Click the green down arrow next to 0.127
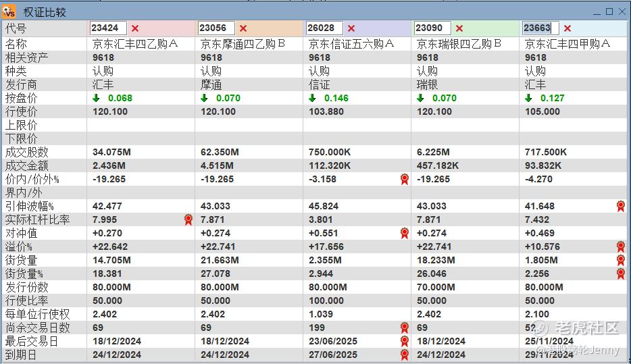The width and height of the screenshot is (631, 364). click(528, 98)
